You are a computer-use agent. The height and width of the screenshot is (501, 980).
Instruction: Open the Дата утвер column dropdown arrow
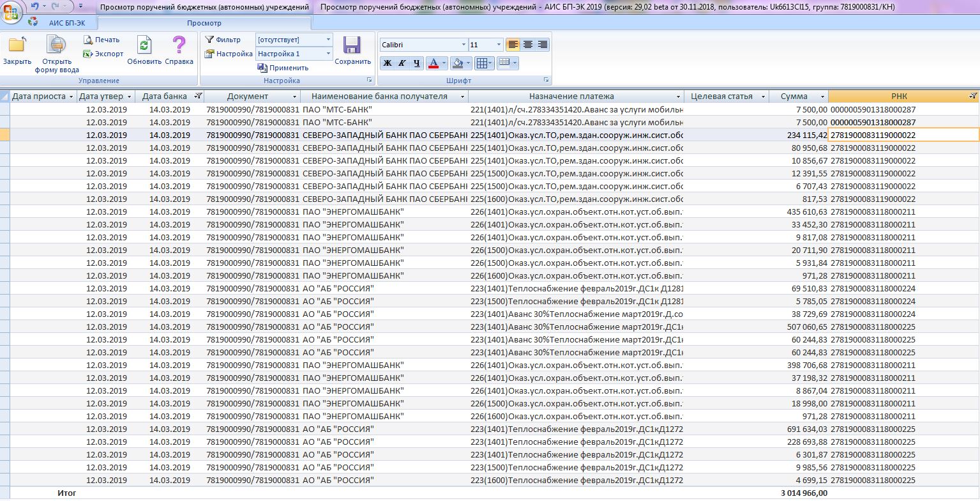point(130,96)
